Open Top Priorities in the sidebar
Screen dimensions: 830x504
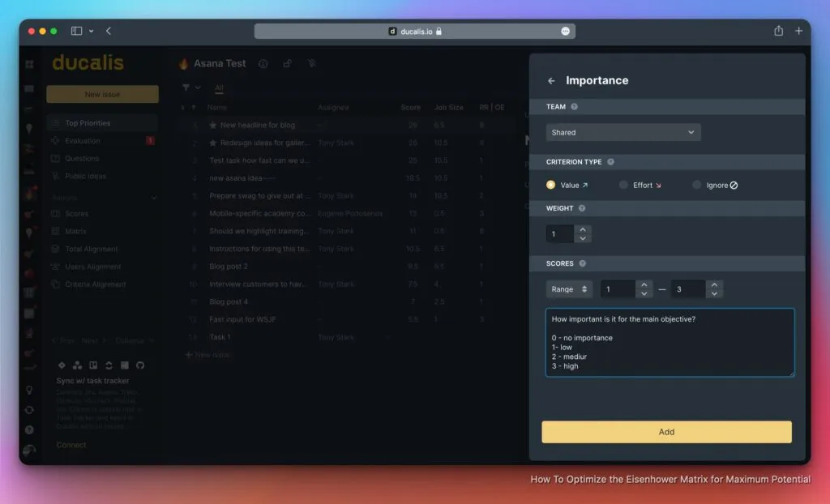pos(88,123)
